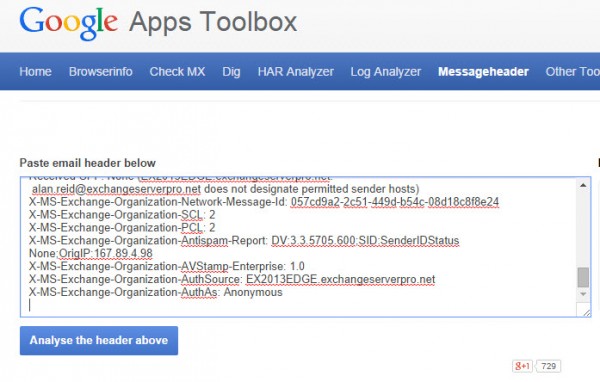Click the EX2013EDGE.exchangeserverpro.net AuthSource value

coord(340,279)
